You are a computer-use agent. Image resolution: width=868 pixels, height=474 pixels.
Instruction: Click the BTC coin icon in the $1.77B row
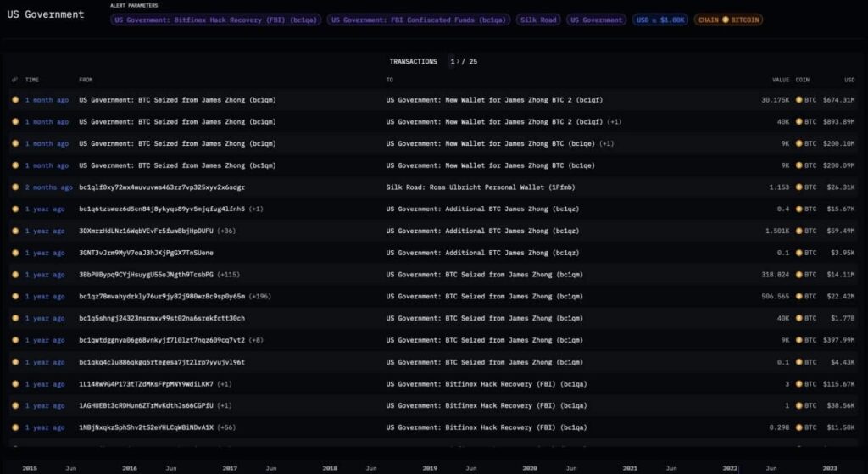[x=798, y=319]
